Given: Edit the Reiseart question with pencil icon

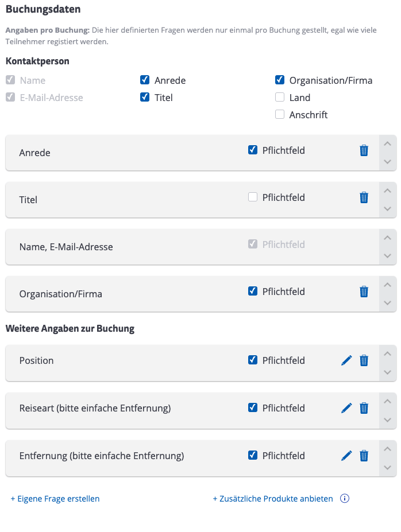Looking at the screenshot, I should [x=346, y=408].
